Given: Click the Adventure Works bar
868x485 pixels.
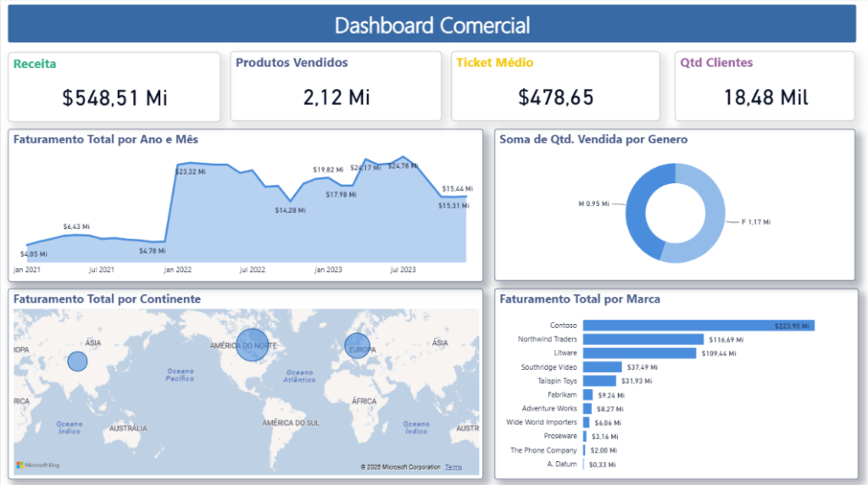Looking at the screenshot, I should [587, 409].
